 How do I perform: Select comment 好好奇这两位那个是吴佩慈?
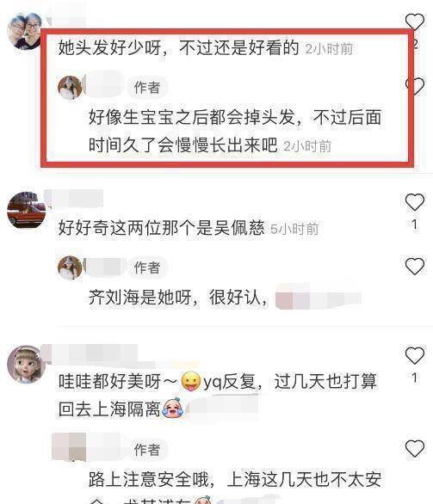(161, 228)
